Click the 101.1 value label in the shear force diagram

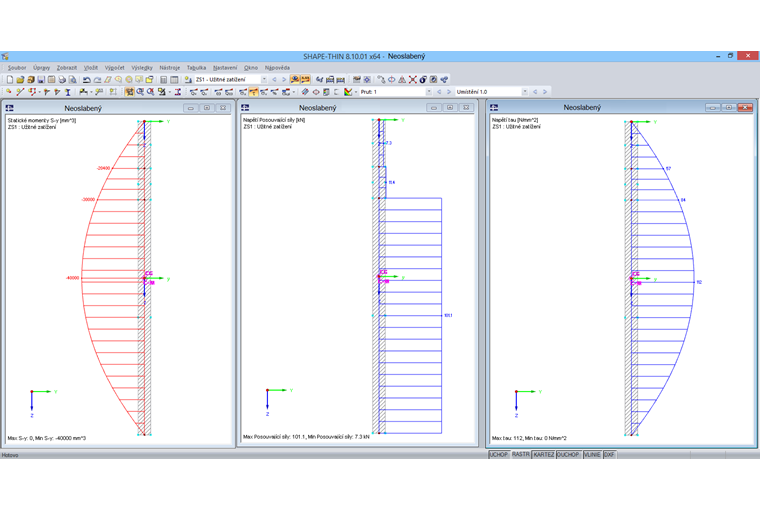click(x=448, y=316)
